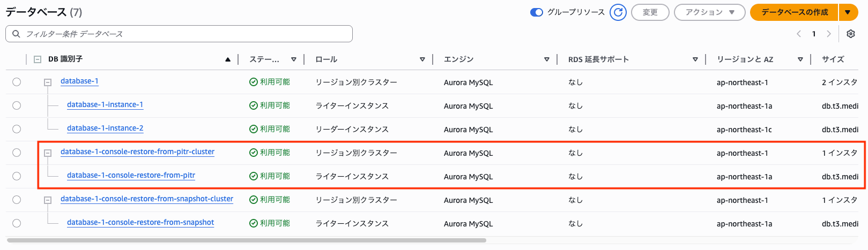Select radio button for database-1-instance-1
Viewport: 868px width, 250px height.
pos(17,105)
